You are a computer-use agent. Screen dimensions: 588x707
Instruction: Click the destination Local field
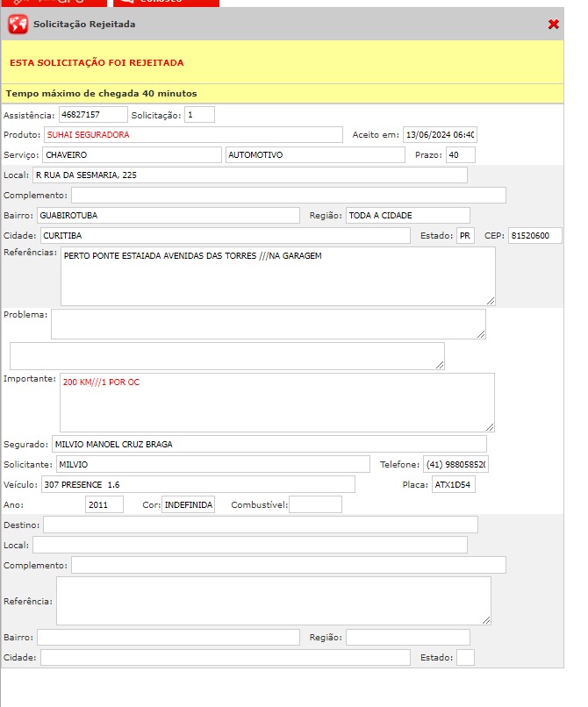click(x=249, y=545)
